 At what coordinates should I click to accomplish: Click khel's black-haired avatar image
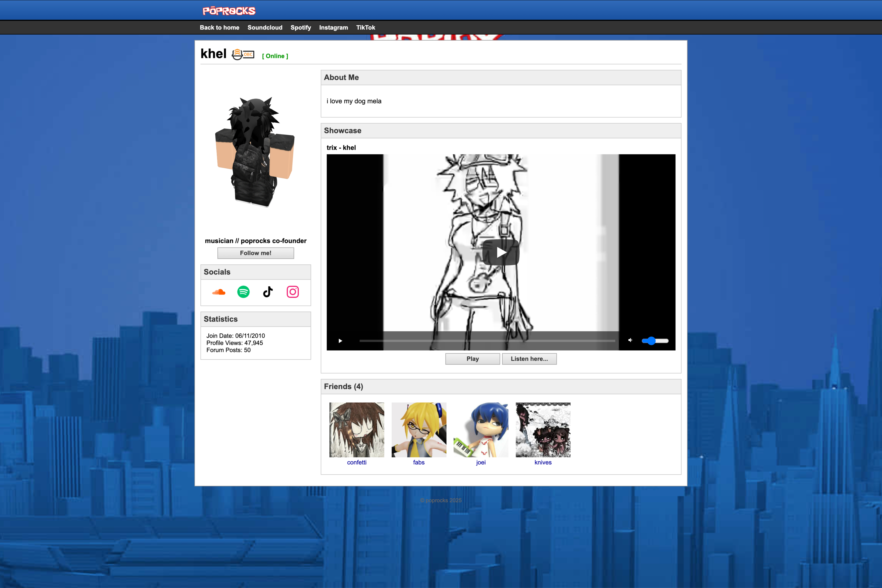click(255, 152)
